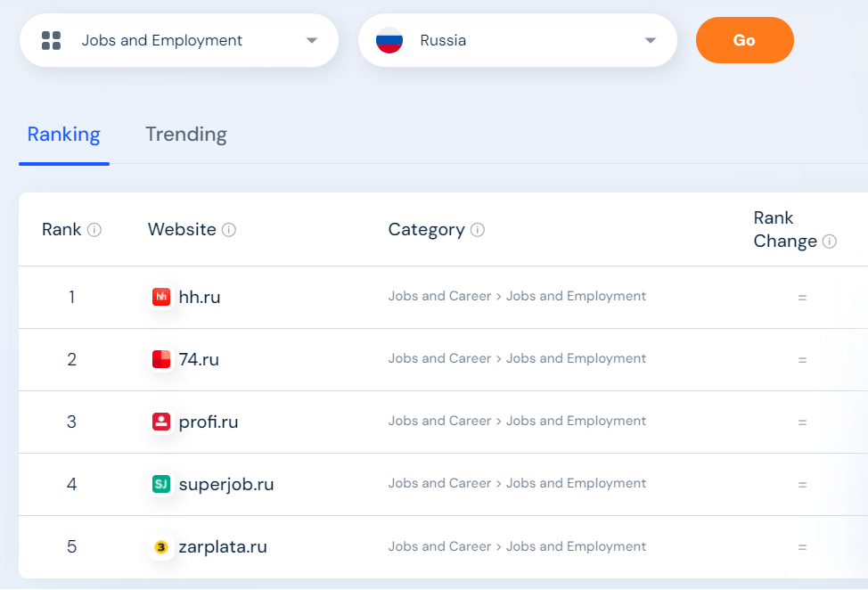
Task: Click the orange Go button
Action: [x=744, y=40]
